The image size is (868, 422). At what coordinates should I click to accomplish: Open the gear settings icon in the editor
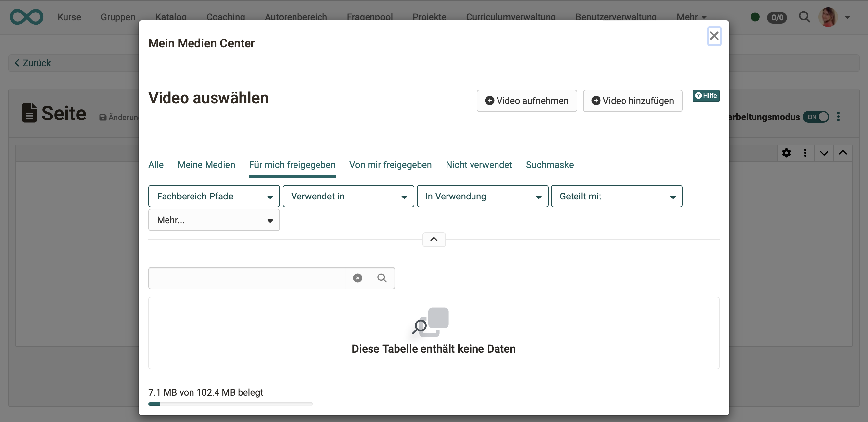point(786,153)
